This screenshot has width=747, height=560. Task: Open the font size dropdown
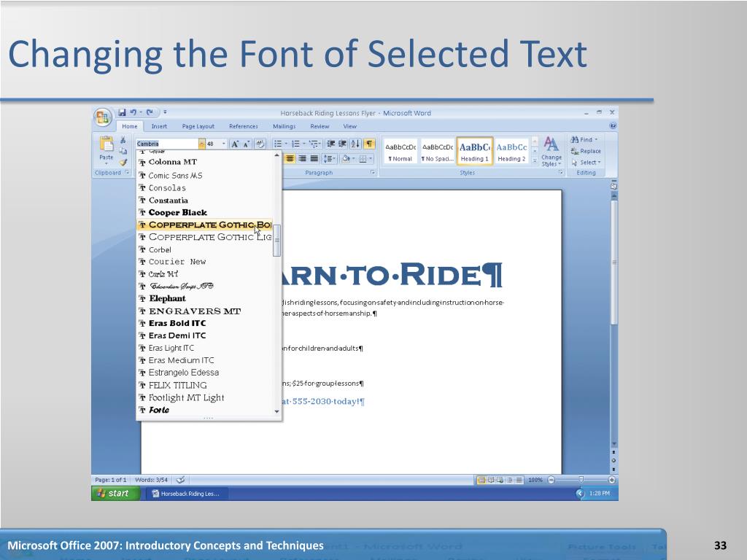223,144
